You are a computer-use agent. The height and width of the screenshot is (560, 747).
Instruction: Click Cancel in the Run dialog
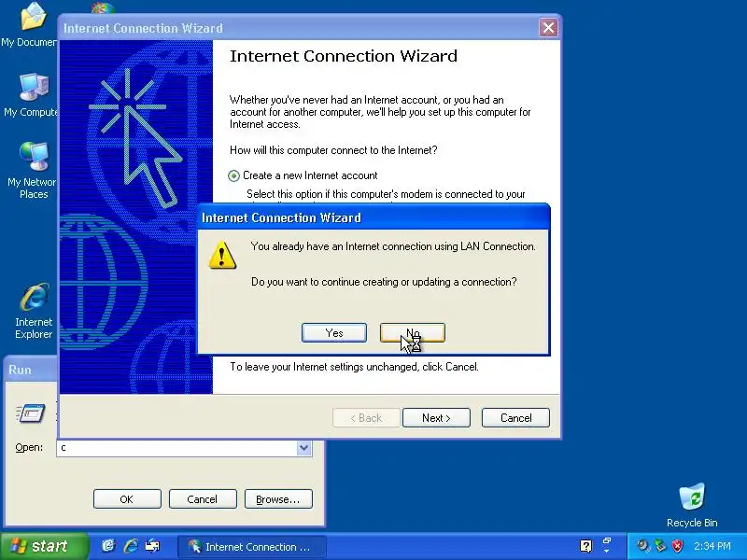tap(203, 499)
